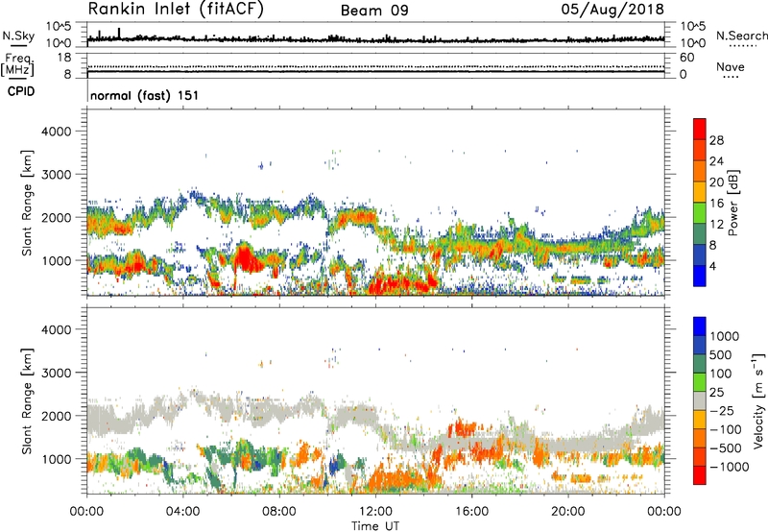Pick the yellow-orange 16–20 dB power swatch
The image size is (768, 532).
(x=700, y=192)
